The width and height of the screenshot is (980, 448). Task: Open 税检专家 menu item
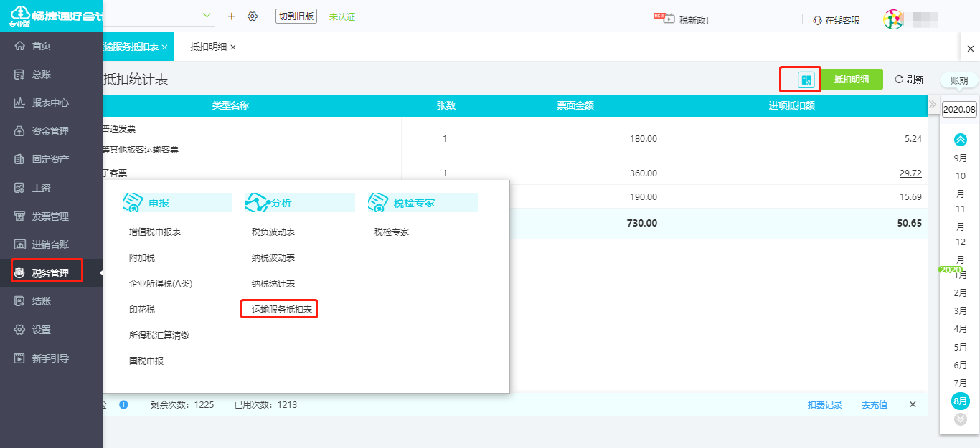tap(392, 232)
